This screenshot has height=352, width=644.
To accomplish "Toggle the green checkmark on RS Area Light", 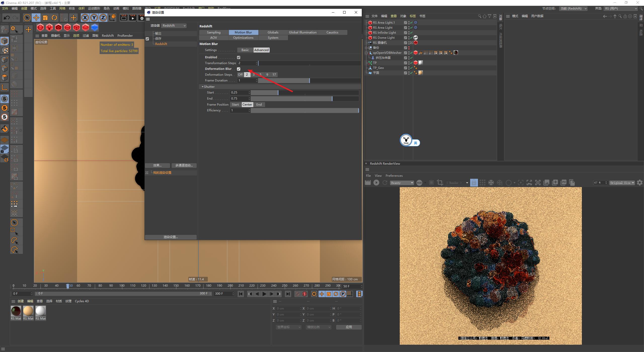I will [411, 28].
